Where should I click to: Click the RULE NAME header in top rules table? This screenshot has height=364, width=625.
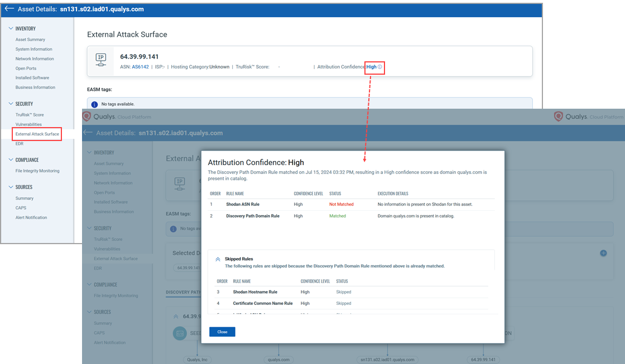click(235, 193)
